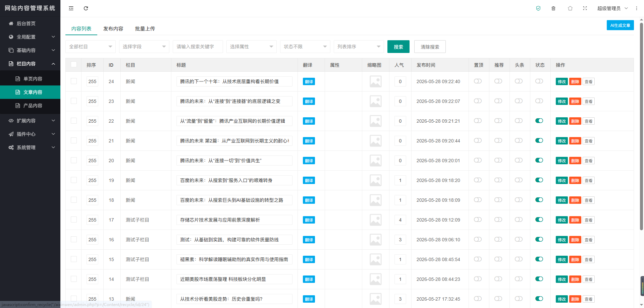This screenshot has height=308, width=644.
Task: Check the checkbox for article ID 24
Action: click(74, 81)
